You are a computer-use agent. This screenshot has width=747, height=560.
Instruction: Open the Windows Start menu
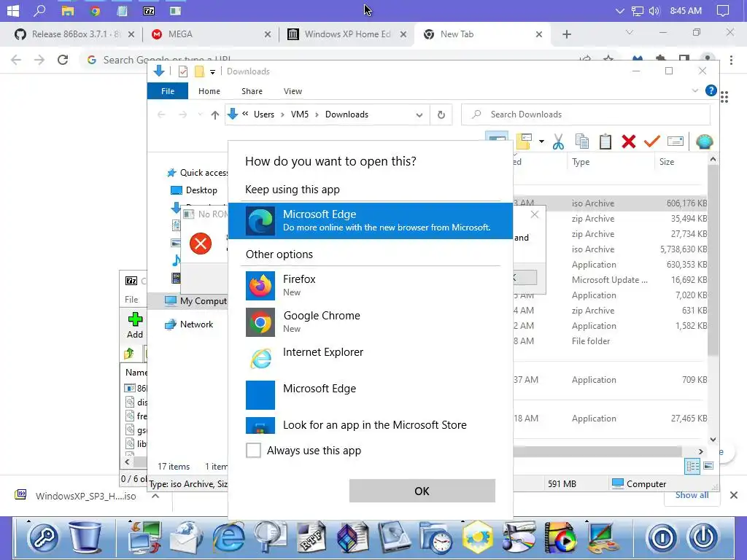[13, 10]
